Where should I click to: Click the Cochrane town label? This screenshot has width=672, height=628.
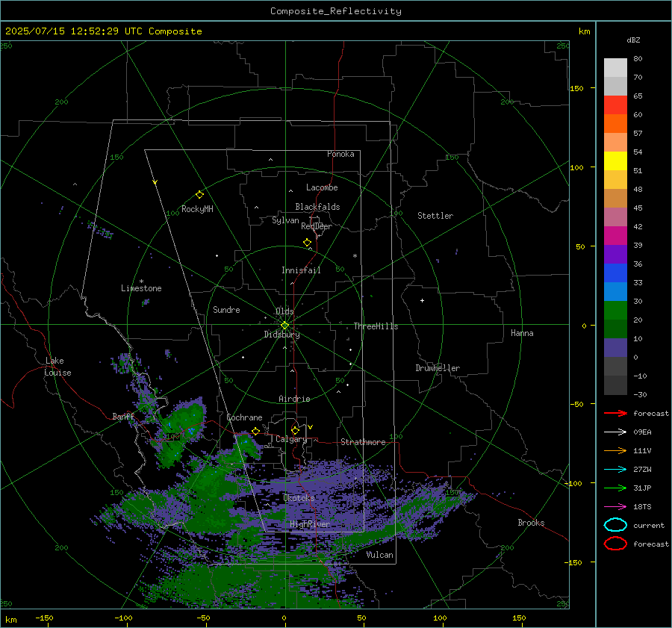click(x=244, y=417)
